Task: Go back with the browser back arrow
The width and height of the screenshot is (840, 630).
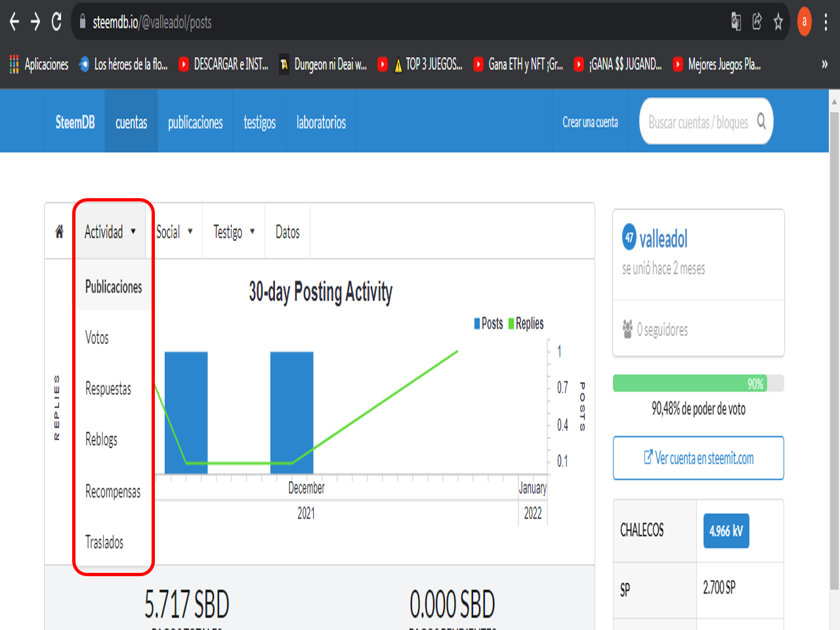Action: click(14, 22)
